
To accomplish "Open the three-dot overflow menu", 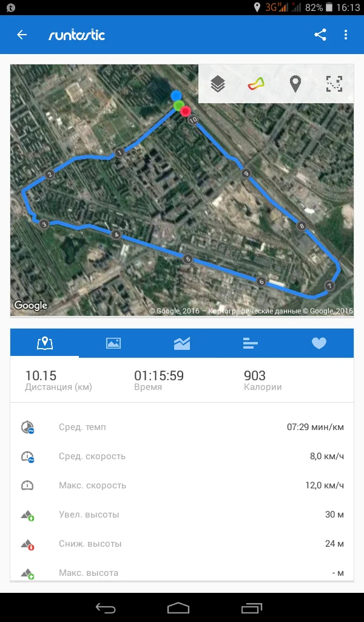I will point(346,35).
